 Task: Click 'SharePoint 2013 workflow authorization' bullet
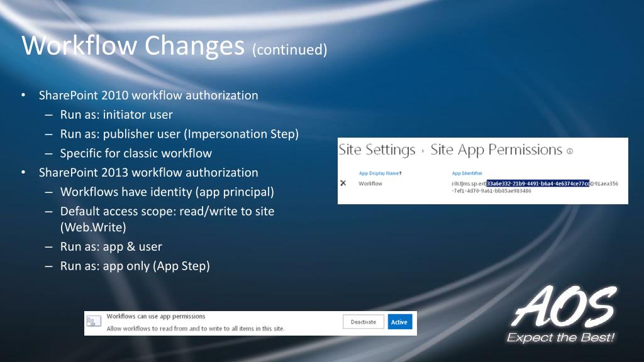[148, 172]
